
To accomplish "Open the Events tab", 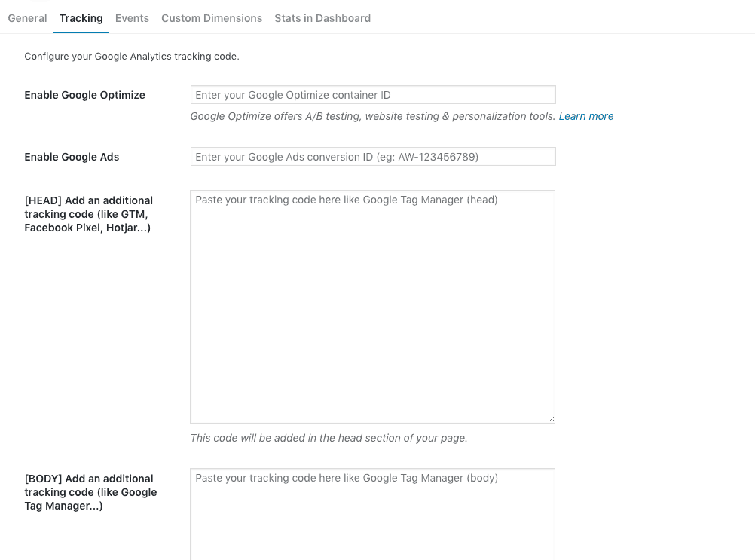I will tap(132, 18).
